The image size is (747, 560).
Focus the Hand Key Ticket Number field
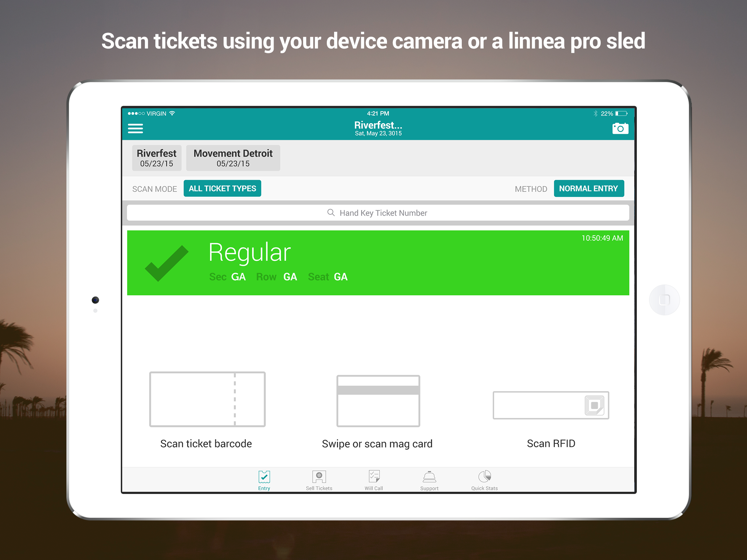click(x=378, y=213)
